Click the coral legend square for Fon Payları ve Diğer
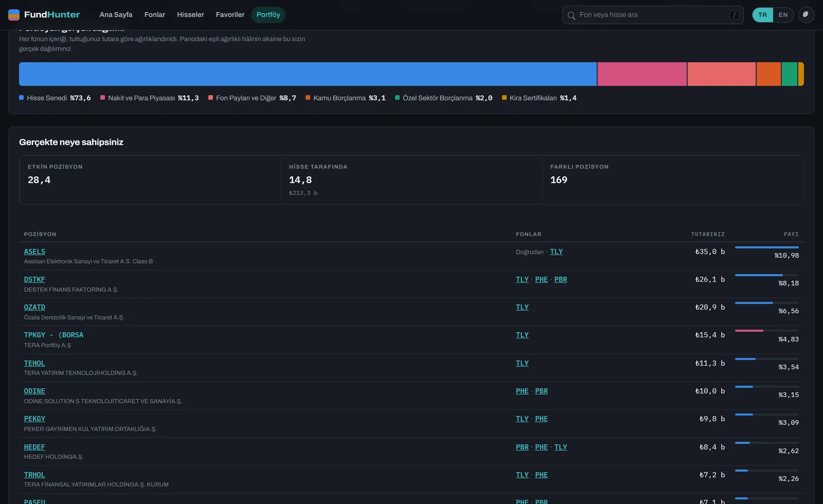This screenshot has width=823, height=504. (x=210, y=98)
